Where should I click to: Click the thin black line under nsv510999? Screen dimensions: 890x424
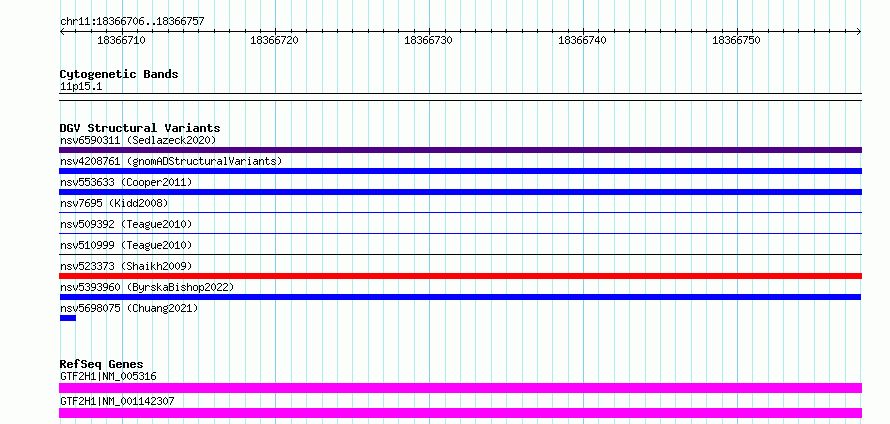click(460, 254)
